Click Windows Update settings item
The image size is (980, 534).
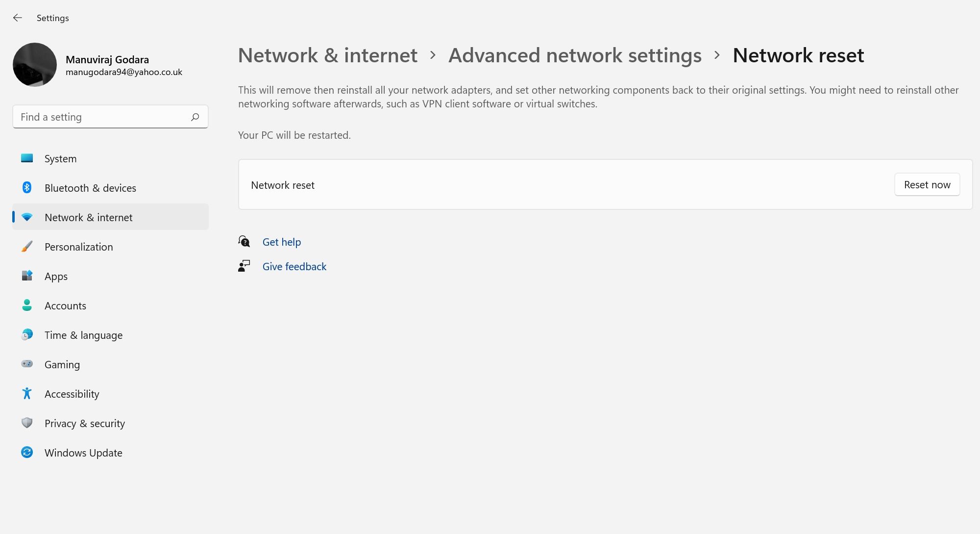83,452
